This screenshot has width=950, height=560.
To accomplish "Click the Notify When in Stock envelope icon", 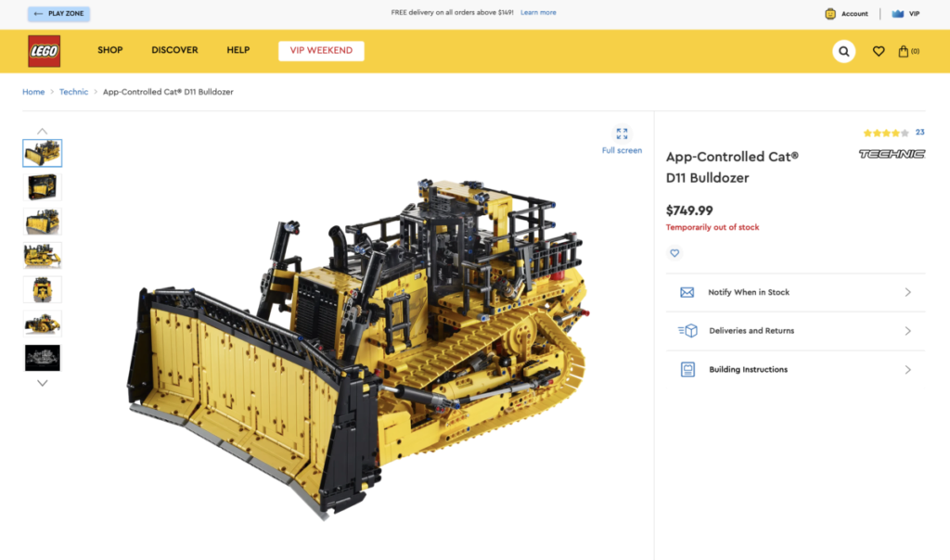I will click(687, 292).
